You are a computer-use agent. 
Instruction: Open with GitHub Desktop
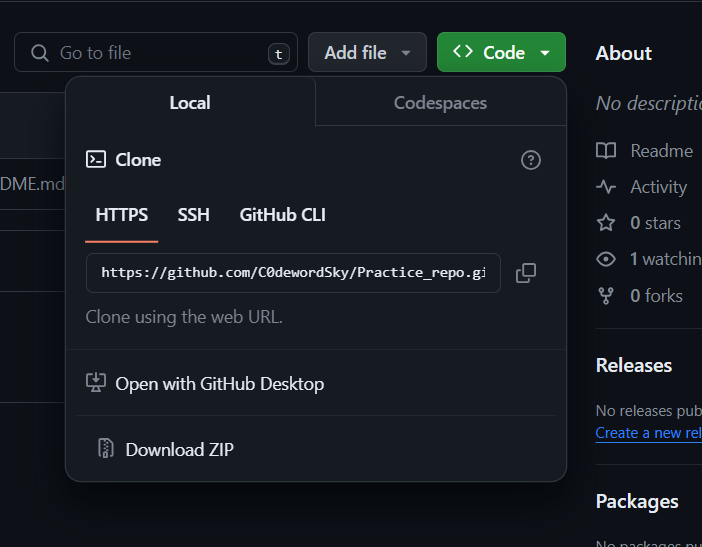click(316, 383)
